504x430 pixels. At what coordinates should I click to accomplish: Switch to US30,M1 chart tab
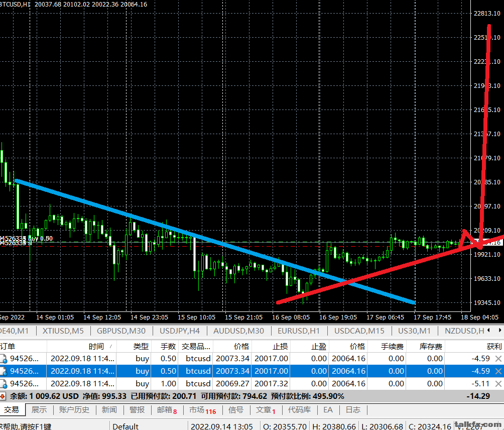tap(414, 331)
